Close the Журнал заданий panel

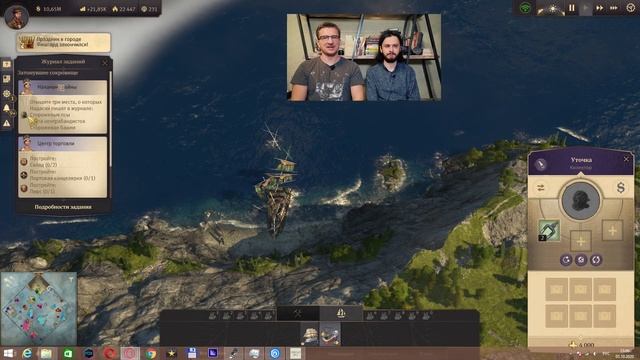(x=105, y=62)
